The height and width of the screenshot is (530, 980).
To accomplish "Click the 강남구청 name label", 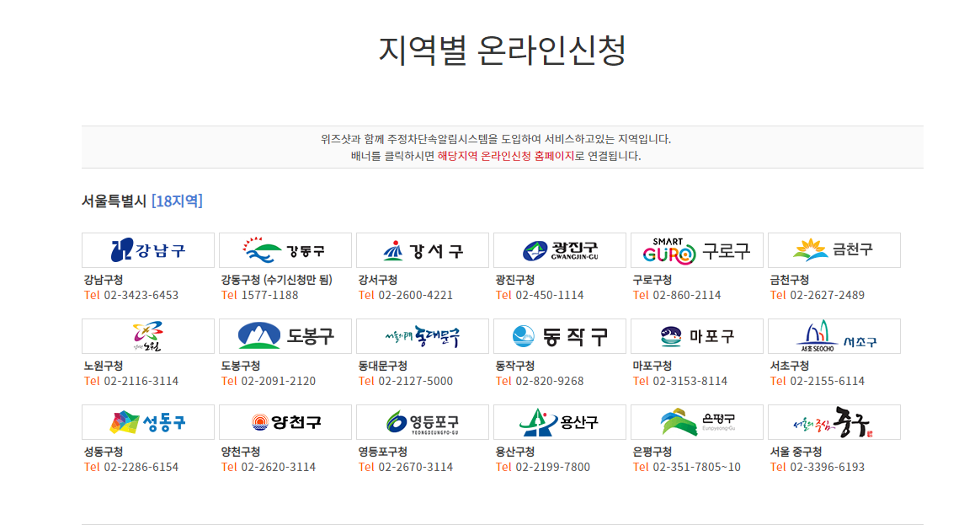I will pyautogui.click(x=103, y=280).
